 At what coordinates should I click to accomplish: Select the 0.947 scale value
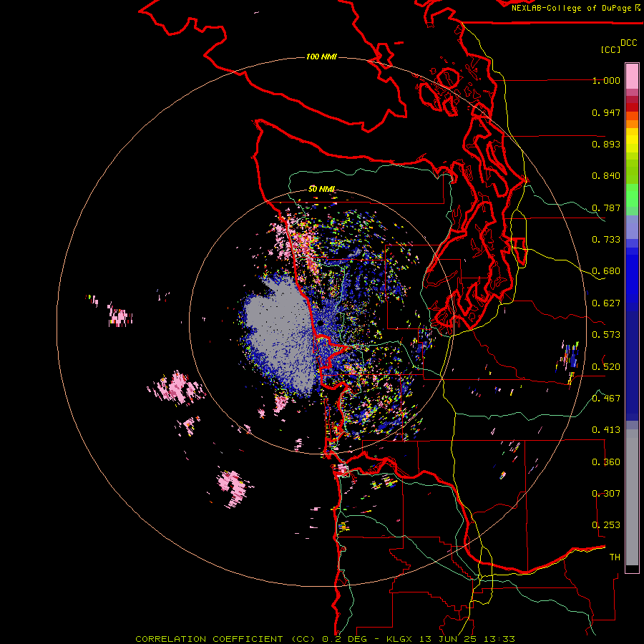[x=606, y=112]
